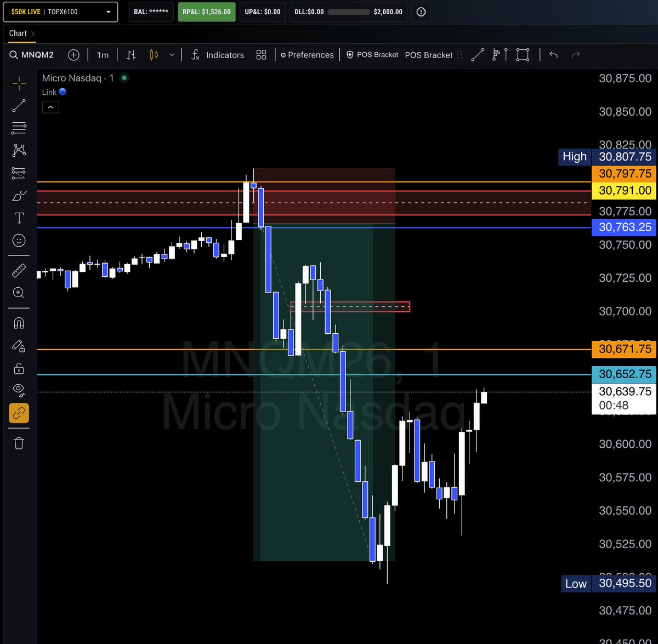Open the layout grid selector
Screen dimensions: 658x644
261,55
